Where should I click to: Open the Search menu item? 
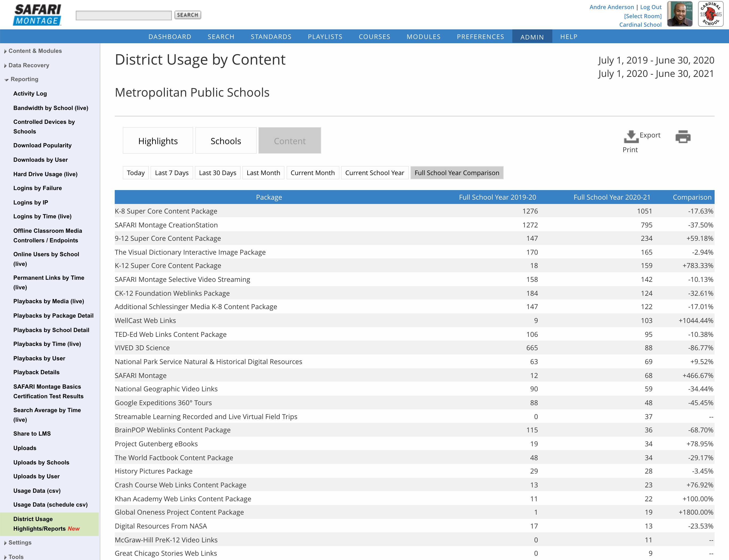(x=221, y=37)
